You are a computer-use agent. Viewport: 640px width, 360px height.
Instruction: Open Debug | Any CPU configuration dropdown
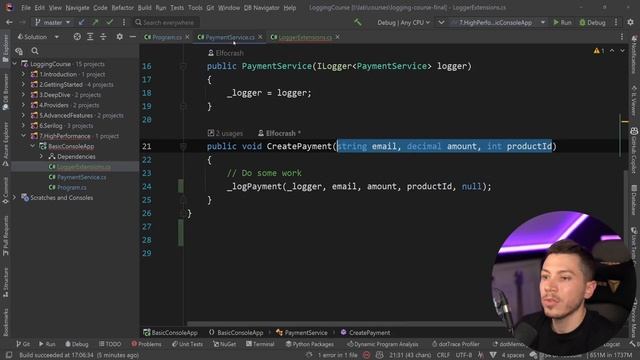403,22
